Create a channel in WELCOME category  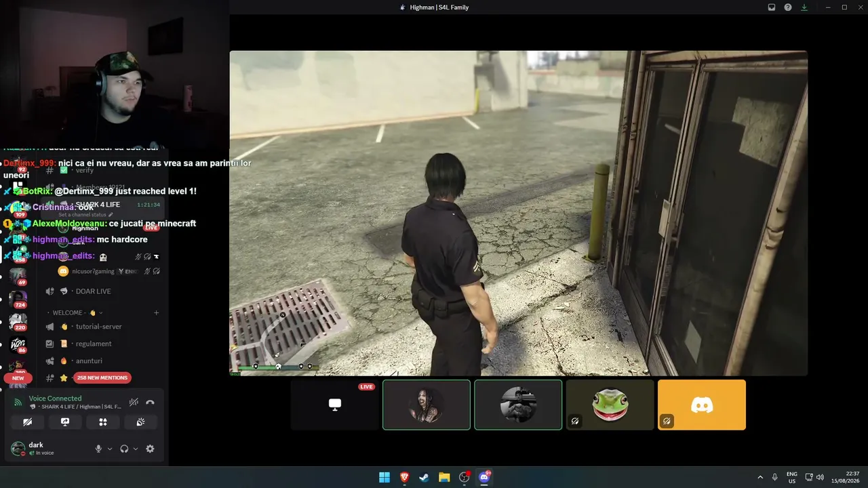pos(156,312)
